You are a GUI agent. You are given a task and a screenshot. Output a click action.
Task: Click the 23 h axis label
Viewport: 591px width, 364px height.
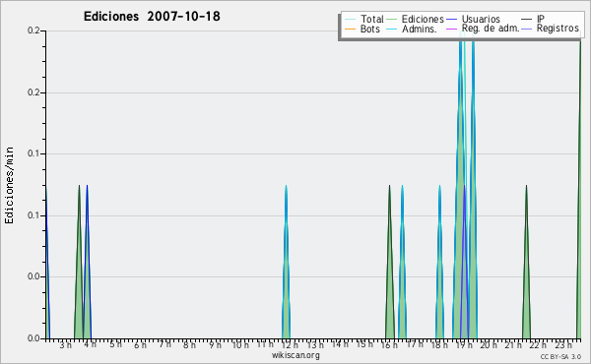pos(563,344)
